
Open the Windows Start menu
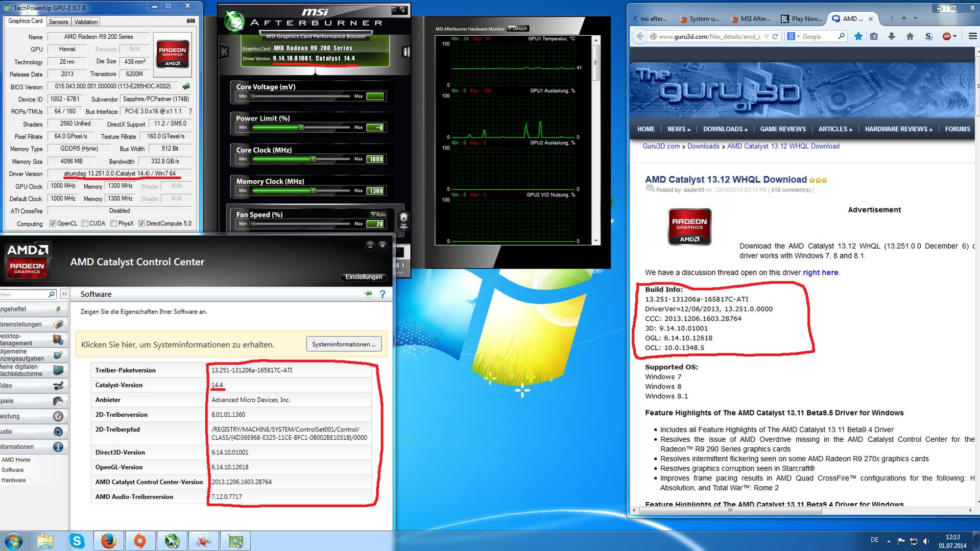14,541
